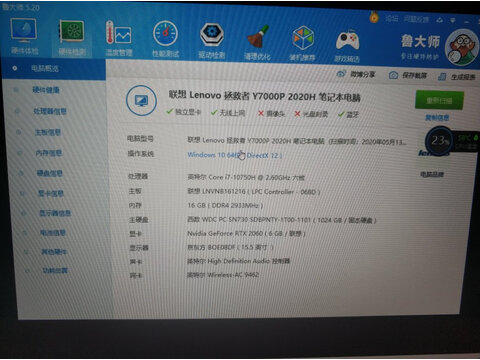Click the WDC PC SN730 disk value
Image resolution: width=480 pixels, height=360 pixels.
[x=282, y=220]
